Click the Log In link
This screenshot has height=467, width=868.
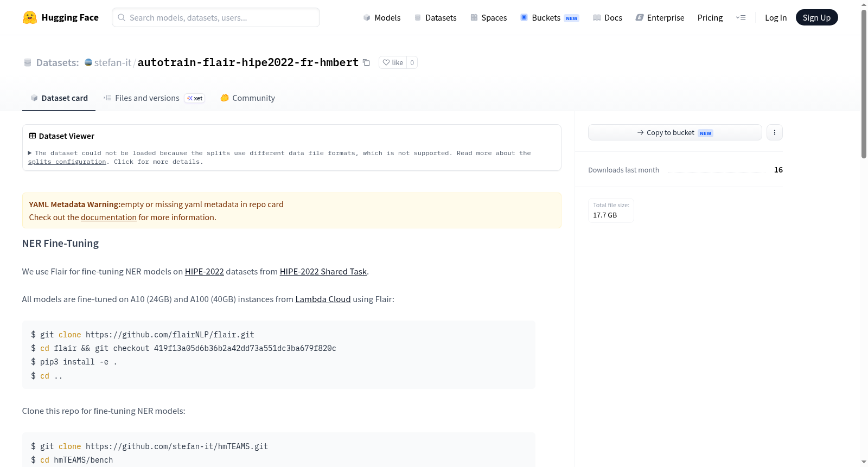point(776,18)
